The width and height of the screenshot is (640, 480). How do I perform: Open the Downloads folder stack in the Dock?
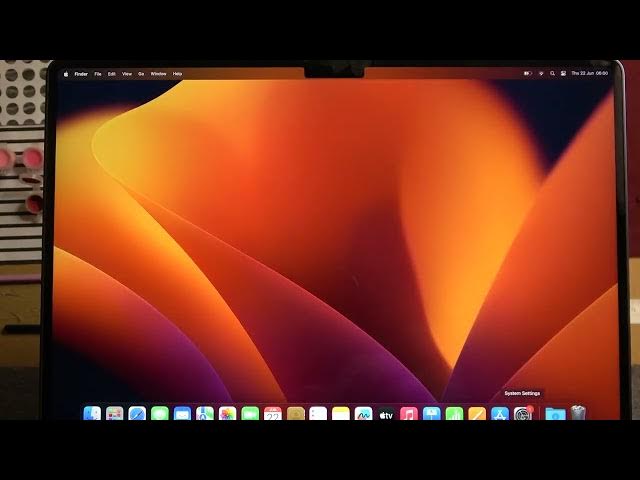coord(555,413)
